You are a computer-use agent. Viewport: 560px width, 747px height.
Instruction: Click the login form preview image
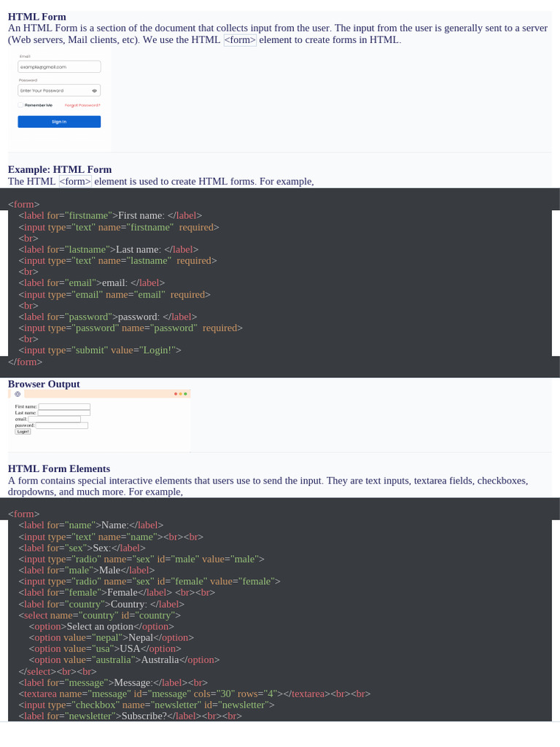pyautogui.click(x=59, y=100)
